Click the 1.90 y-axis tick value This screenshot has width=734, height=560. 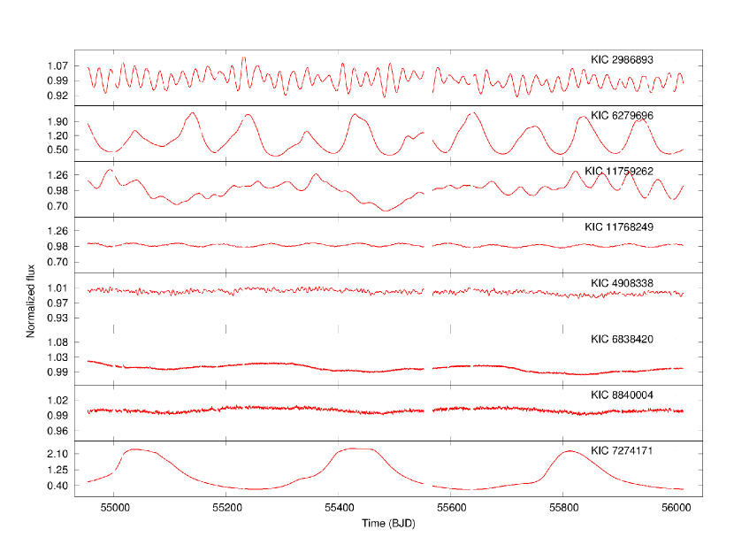pyautogui.click(x=57, y=122)
